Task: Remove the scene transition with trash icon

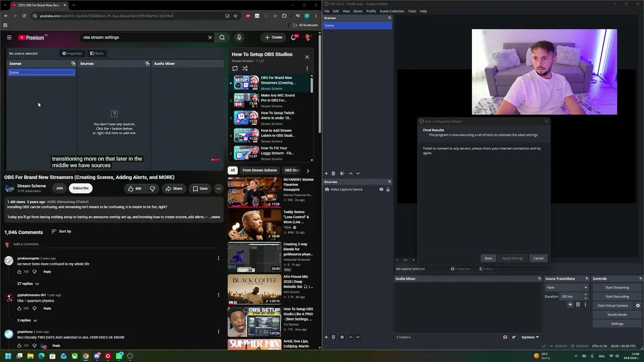Action: click(x=578, y=305)
